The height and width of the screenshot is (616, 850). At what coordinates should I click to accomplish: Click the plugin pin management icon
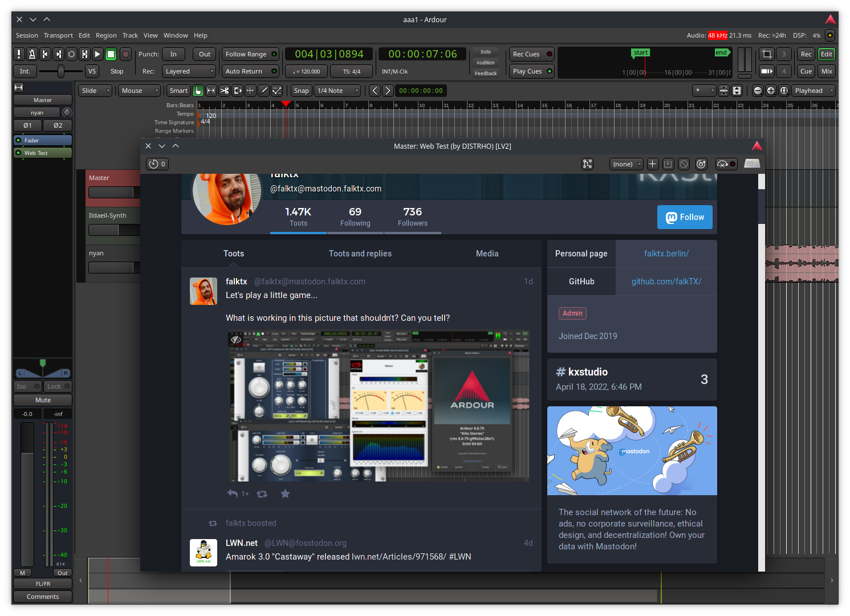pos(587,164)
